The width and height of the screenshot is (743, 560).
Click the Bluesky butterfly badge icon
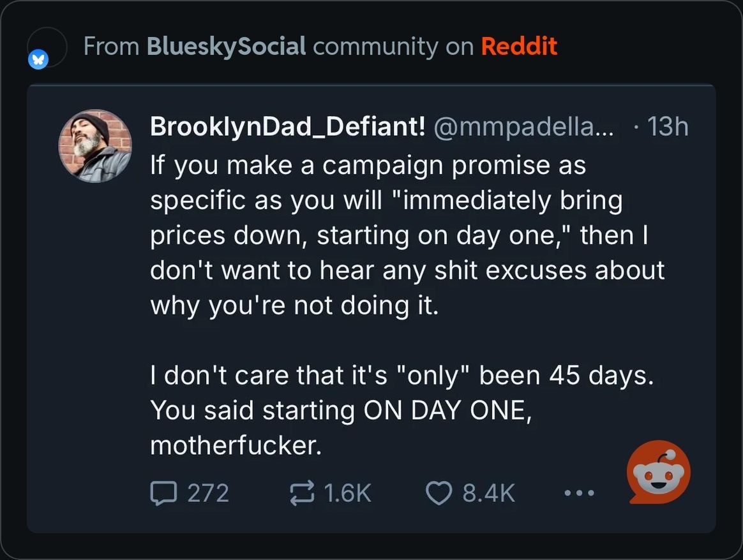click(38, 61)
